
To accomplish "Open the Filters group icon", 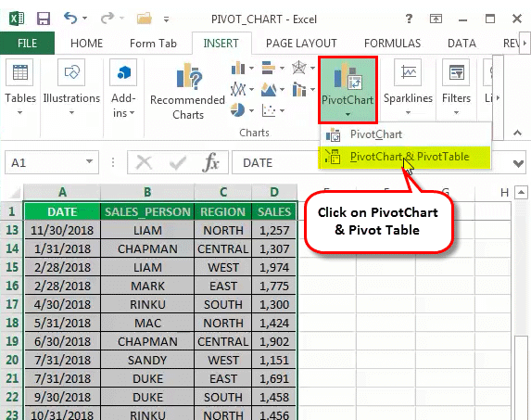I will click(x=456, y=72).
